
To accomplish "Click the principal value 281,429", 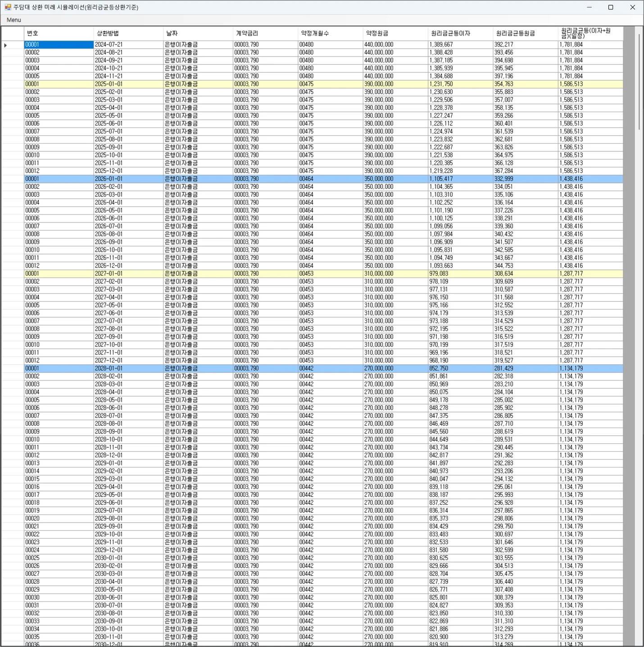I will click(526, 369).
